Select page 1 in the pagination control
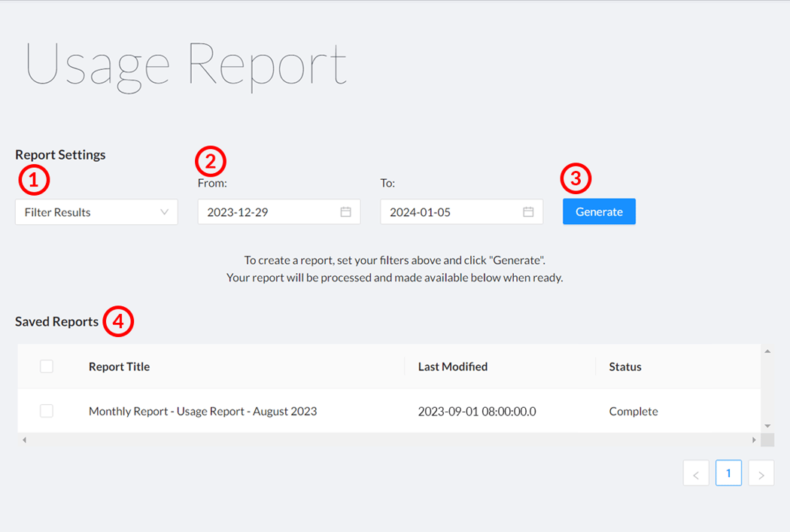The height and width of the screenshot is (532, 790). 728,473
